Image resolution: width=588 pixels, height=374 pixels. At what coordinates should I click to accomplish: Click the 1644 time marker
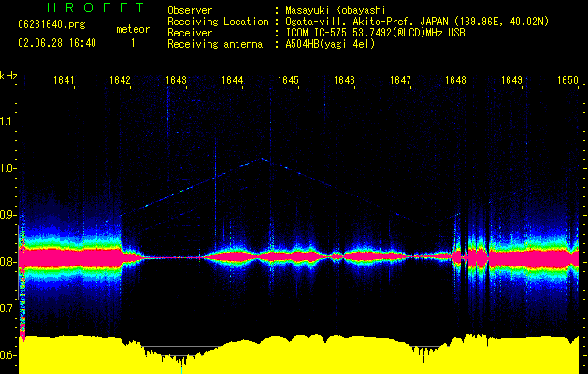point(232,80)
